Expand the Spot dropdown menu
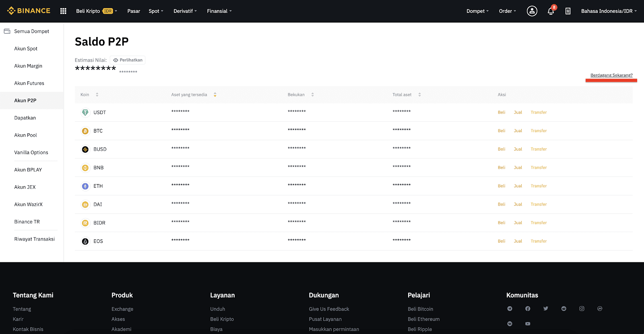Screen dimensions: 644x334 point(156,11)
